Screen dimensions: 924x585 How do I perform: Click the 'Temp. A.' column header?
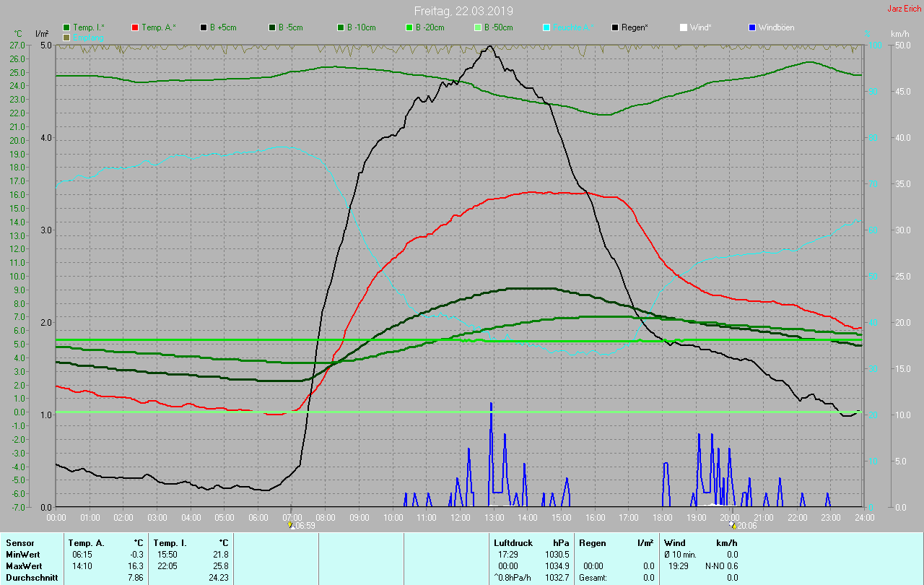(86, 543)
